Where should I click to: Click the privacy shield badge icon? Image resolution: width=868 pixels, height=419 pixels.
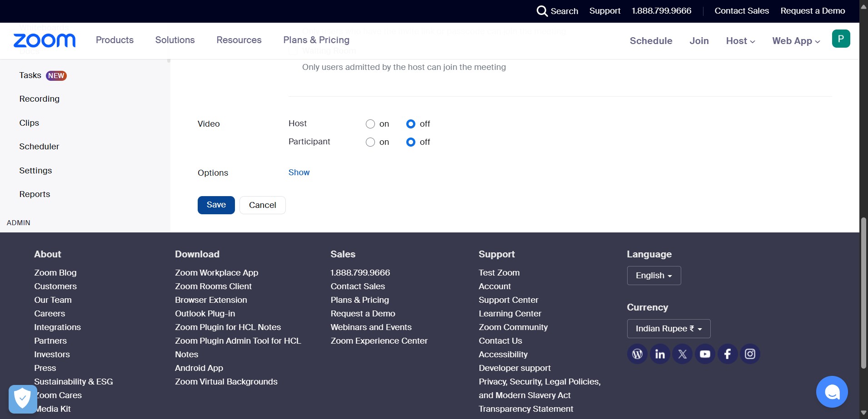(23, 399)
